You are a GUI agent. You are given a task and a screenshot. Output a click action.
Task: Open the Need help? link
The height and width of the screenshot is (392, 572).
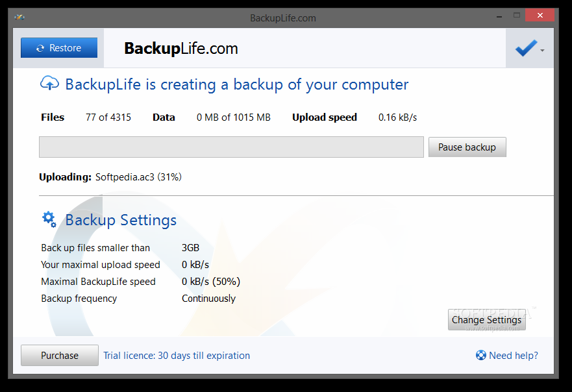pyautogui.click(x=513, y=355)
